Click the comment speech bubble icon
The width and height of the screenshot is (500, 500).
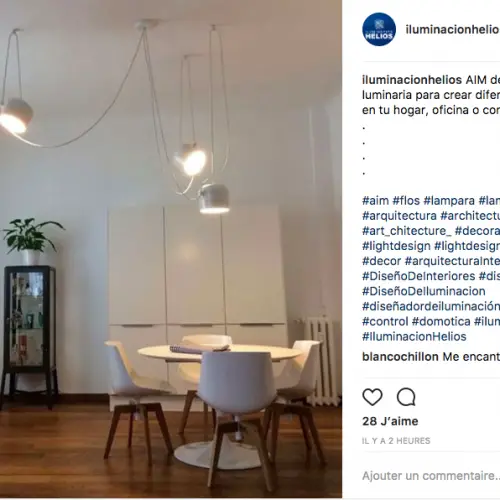point(406,397)
